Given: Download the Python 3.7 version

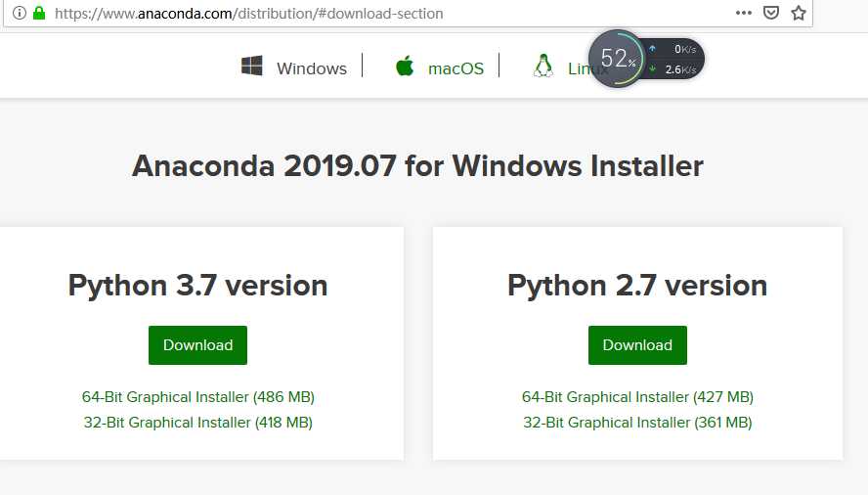Looking at the screenshot, I should click(197, 345).
